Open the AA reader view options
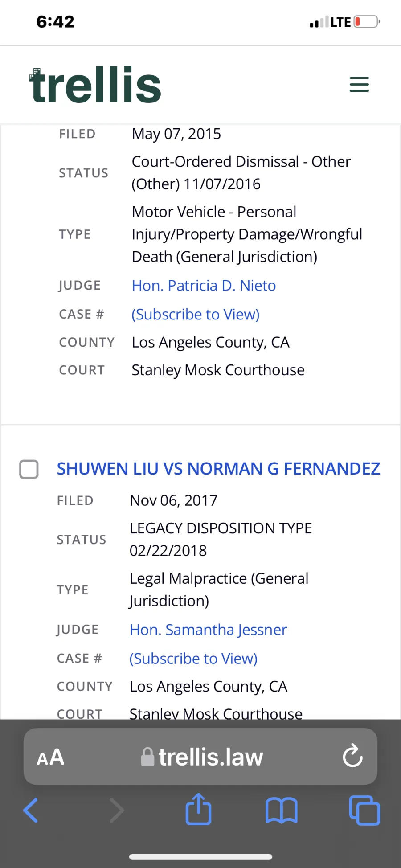Screen dimensions: 401x868 (51, 757)
